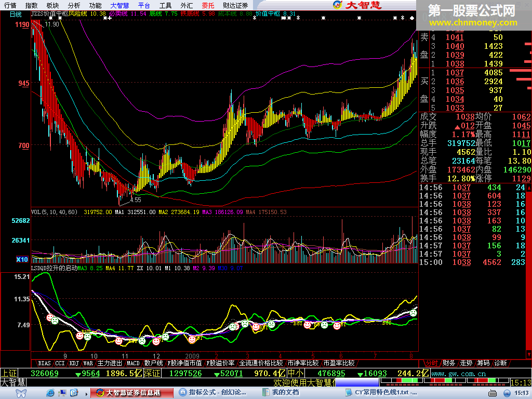Switch indicator to W&R tab
532x399 pixels.
tap(88, 363)
